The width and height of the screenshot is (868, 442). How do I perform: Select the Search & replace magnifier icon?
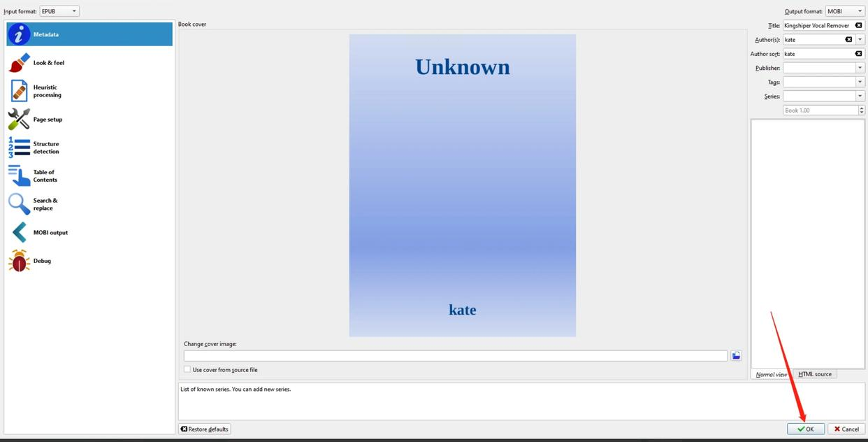click(19, 204)
